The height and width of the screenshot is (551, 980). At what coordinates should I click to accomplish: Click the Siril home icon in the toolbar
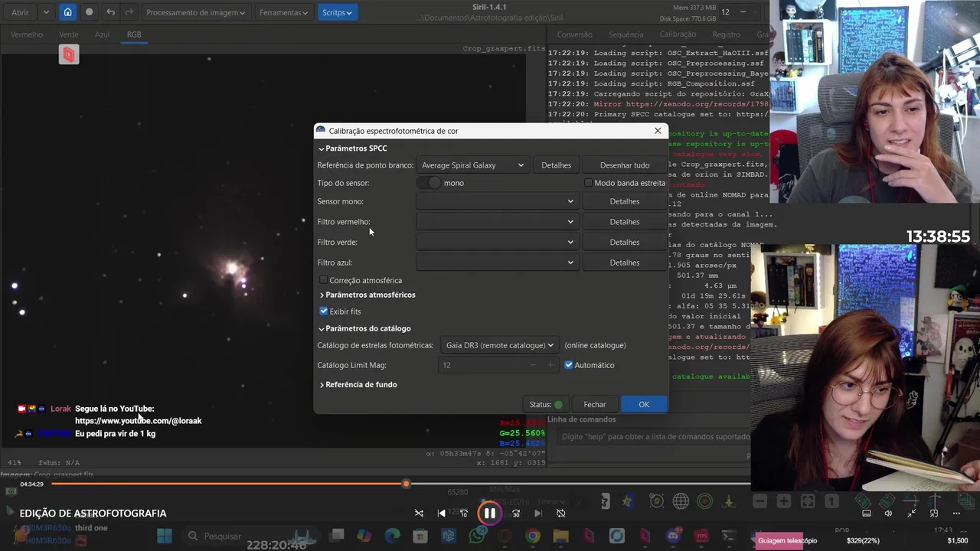[x=67, y=12]
